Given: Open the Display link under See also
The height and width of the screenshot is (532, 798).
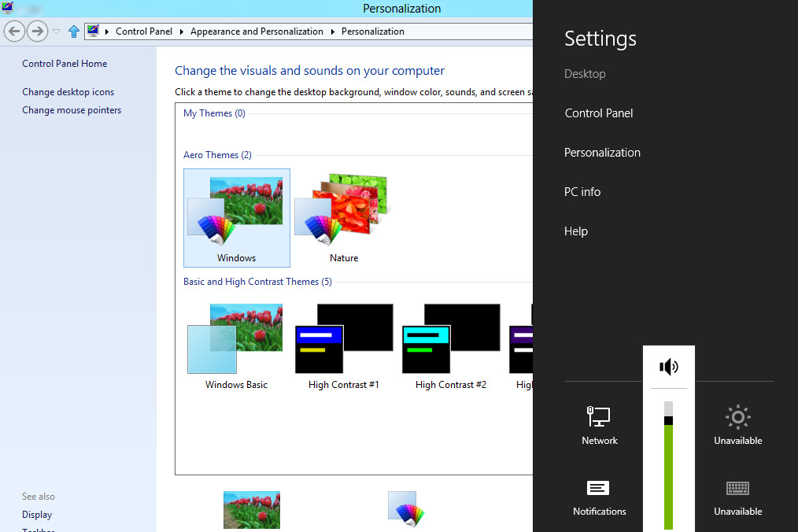Looking at the screenshot, I should [37, 515].
